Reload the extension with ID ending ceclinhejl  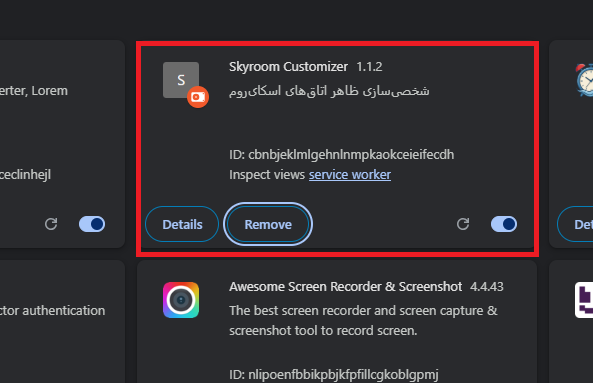51,224
